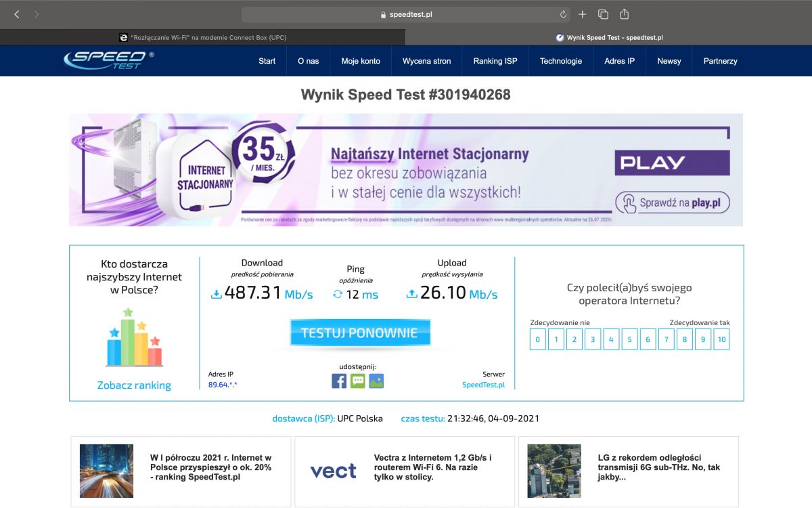Click the SpeedTest.pl server link

click(483, 385)
